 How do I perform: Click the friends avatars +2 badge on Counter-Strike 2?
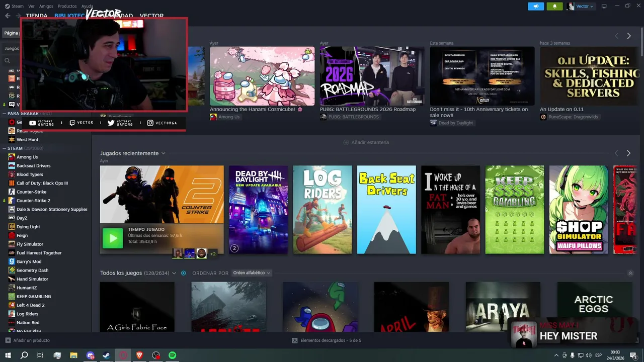213,253
